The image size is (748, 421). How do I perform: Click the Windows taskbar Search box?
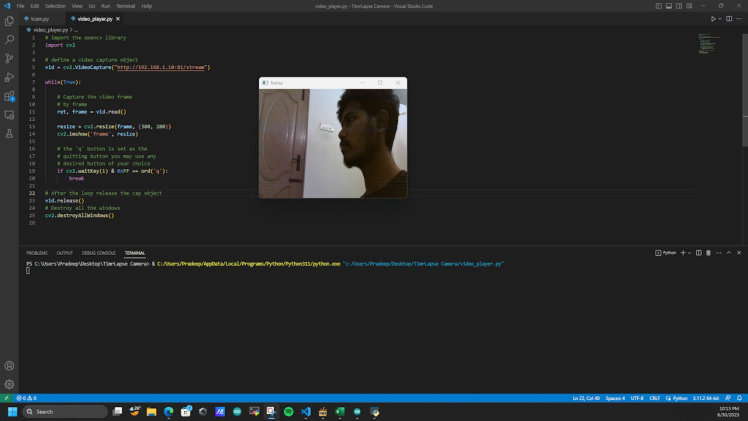click(65, 411)
